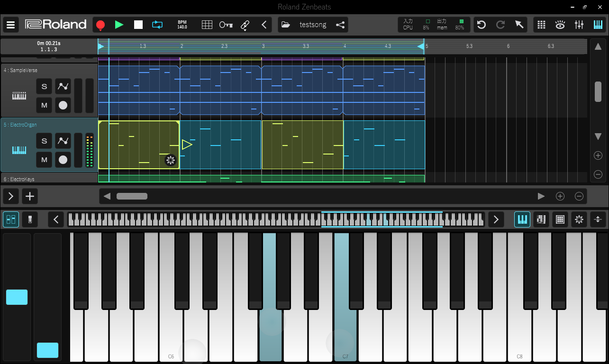The height and width of the screenshot is (364, 609).
Task: Redo the last undone action
Action: point(500,25)
